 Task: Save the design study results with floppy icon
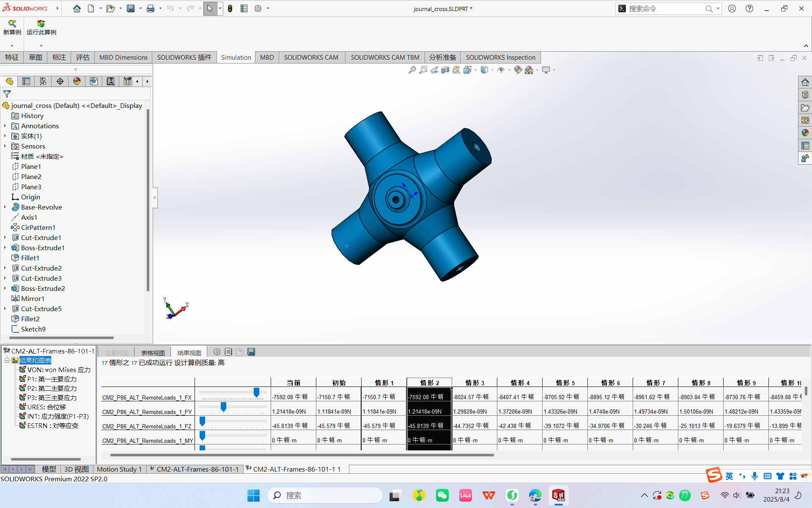pyautogui.click(x=251, y=351)
